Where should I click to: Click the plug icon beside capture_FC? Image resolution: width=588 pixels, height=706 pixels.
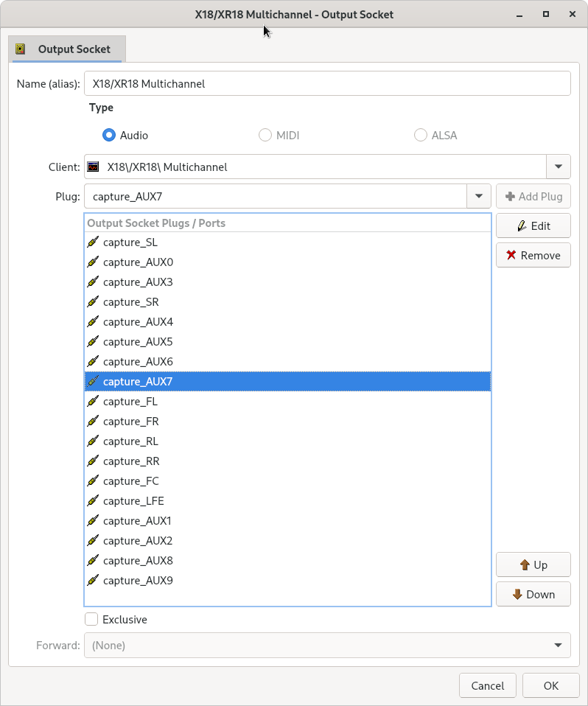coord(93,481)
